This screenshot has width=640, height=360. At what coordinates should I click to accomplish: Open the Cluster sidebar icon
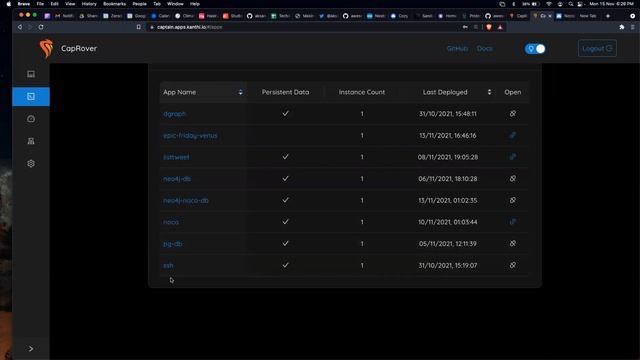coord(31,141)
